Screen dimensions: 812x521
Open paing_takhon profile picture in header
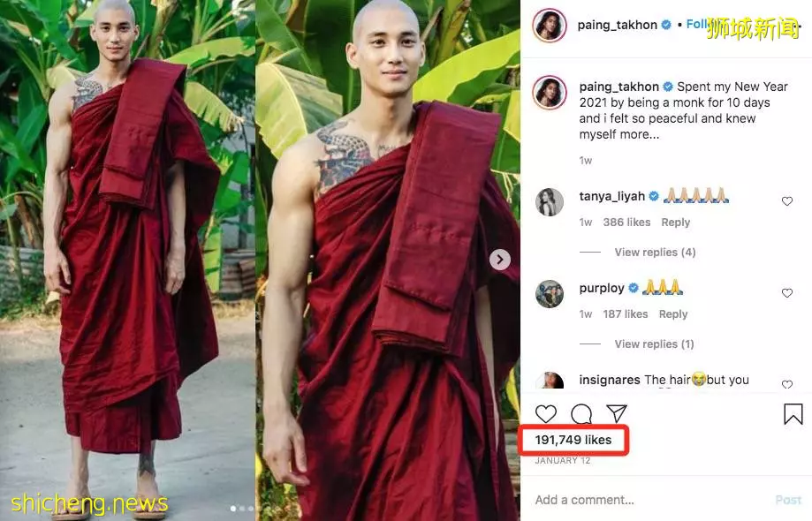click(549, 25)
